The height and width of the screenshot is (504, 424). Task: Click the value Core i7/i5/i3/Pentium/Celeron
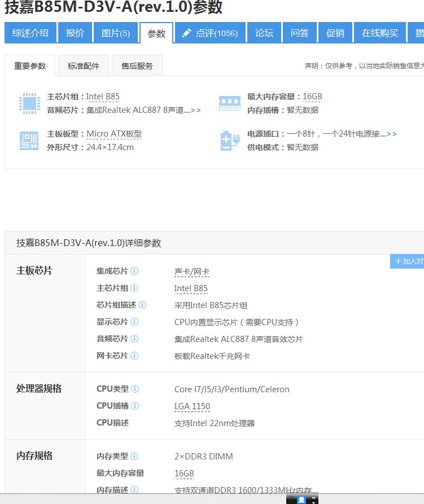tap(232, 389)
